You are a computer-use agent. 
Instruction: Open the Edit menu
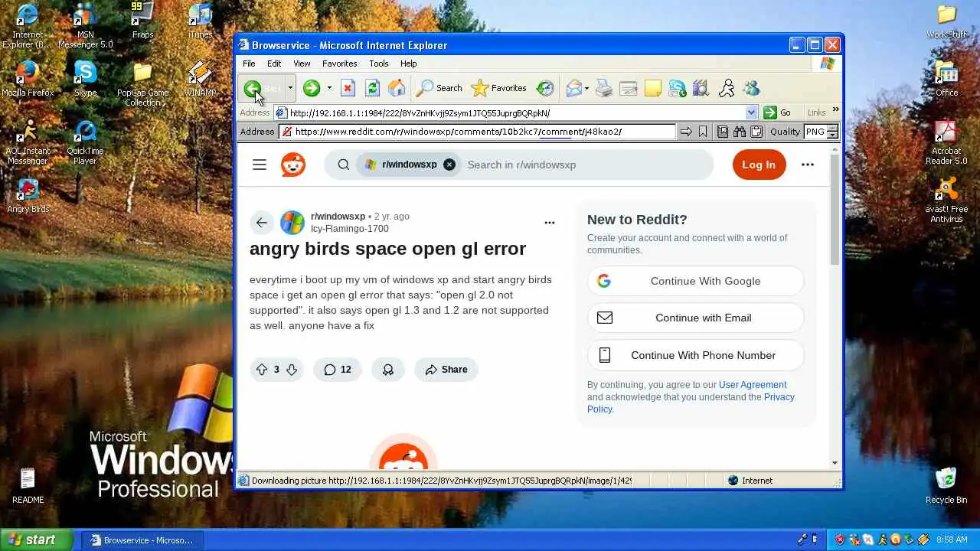[274, 64]
